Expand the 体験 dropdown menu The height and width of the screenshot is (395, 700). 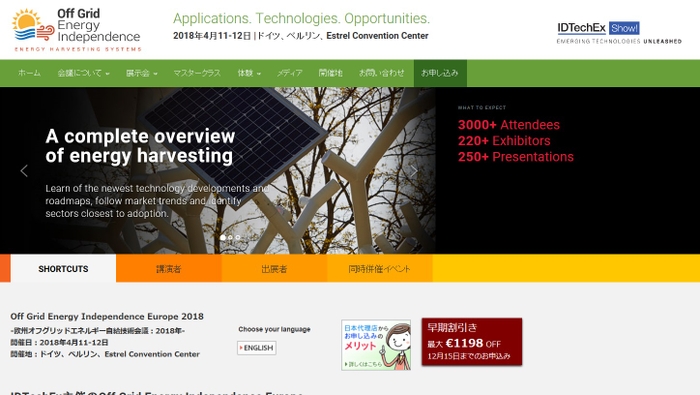click(249, 73)
